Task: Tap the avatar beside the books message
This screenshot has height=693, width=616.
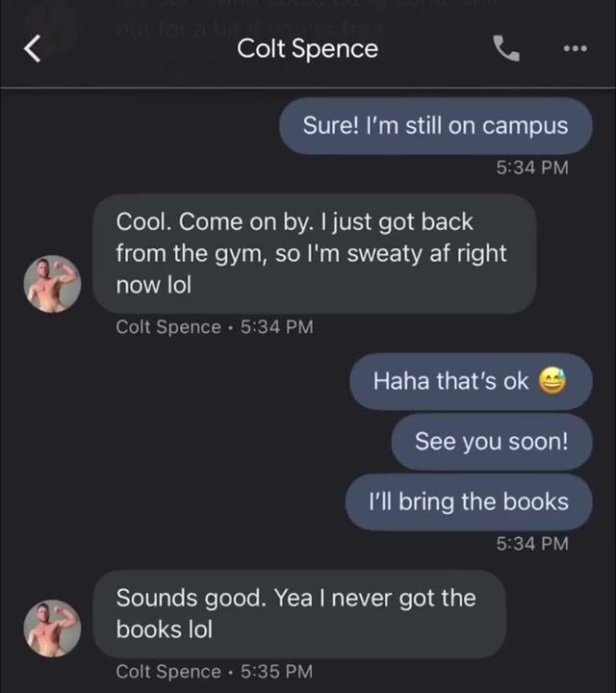Action: [x=52, y=628]
